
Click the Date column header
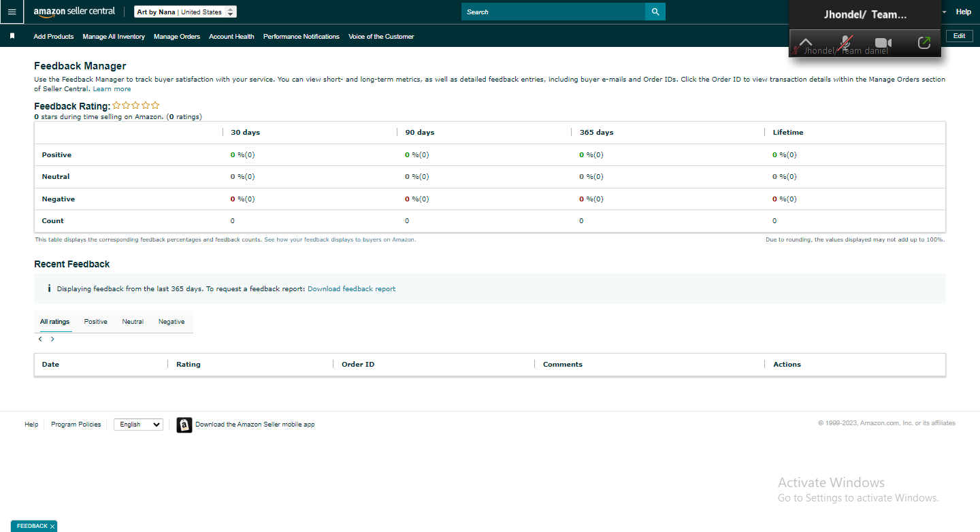click(50, 365)
